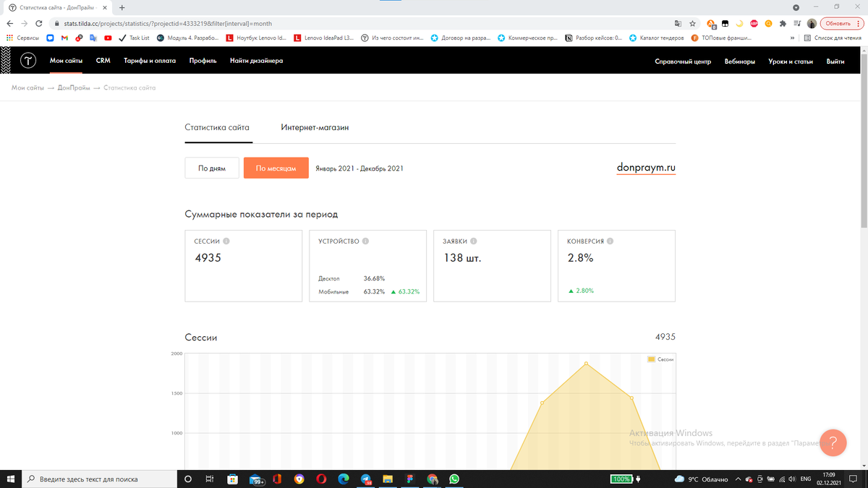Click the Windows Start button
This screenshot has width=868, height=488.
[10, 479]
